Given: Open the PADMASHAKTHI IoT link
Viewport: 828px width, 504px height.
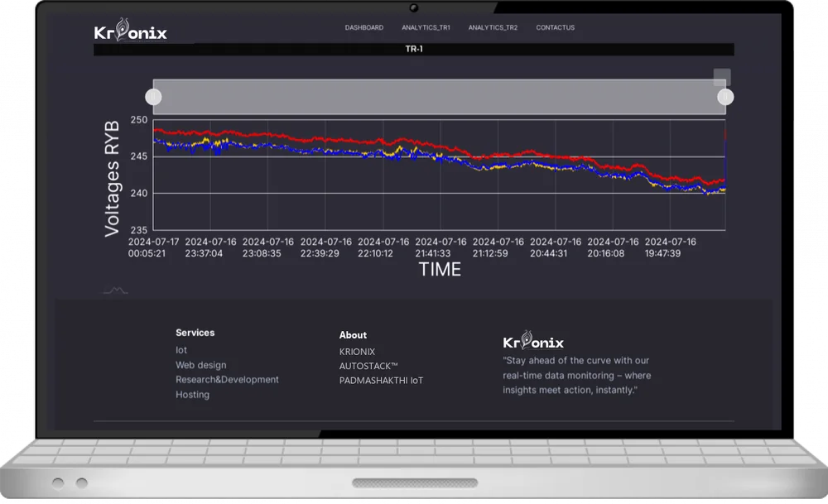Looking at the screenshot, I should [x=381, y=380].
